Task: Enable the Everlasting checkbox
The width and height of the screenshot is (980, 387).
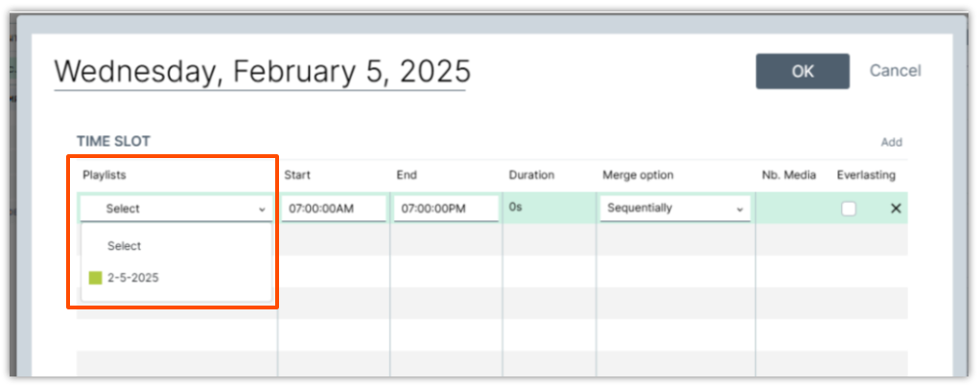Action: pyautogui.click(x=849, y=209)
